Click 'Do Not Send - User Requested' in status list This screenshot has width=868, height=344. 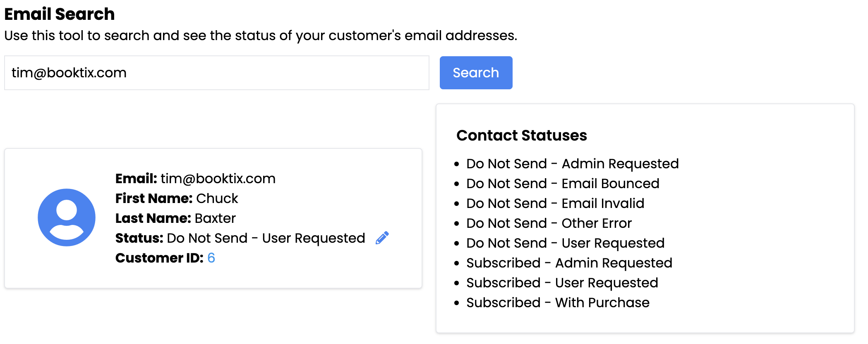(x=565, y=243)
